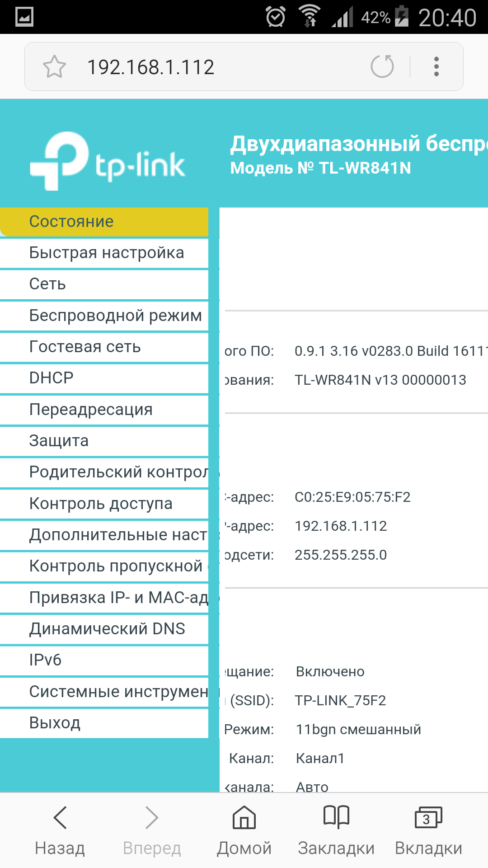Screen dimensions: 488x868
Task: Open the DHCP section
Action: tap(104, 378)
